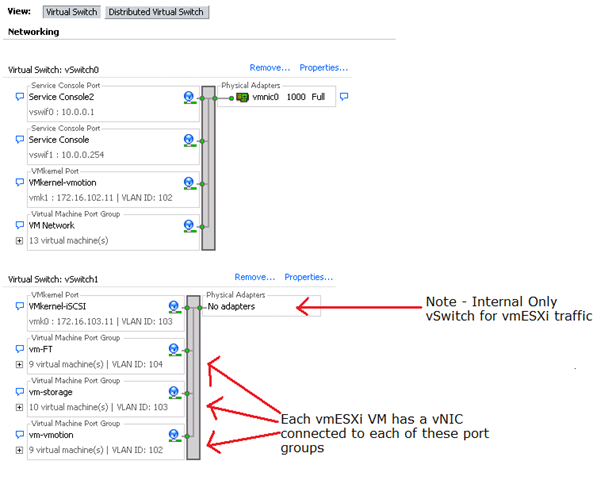This screenshot has height=480, width=616.
Task: Click the speech bubble icon right of vmnic0
Action: point(343,97)
